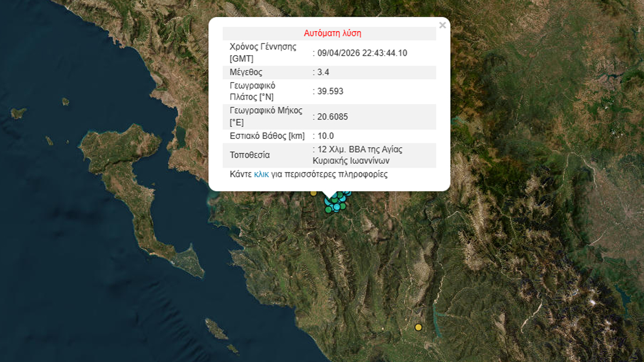The image size is (644, 362).
Task: Select the green marker in the cluster's middle
Action: (335, 201)
